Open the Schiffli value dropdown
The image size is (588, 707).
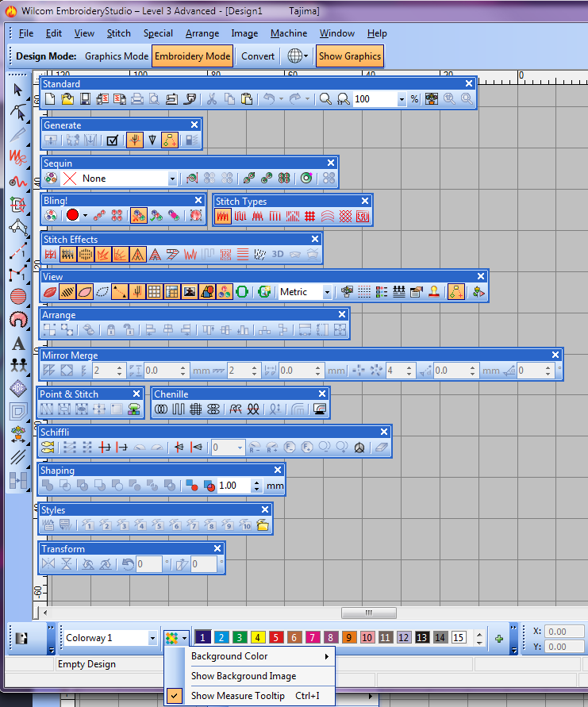pyautogui.click(x=240, y=448)
